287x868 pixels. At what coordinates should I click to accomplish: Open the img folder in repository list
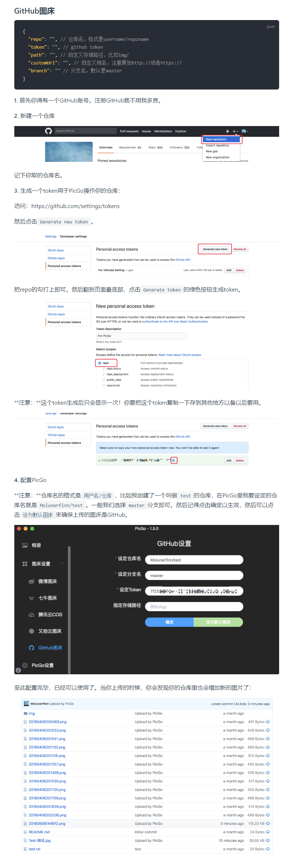tap(32, 713)
